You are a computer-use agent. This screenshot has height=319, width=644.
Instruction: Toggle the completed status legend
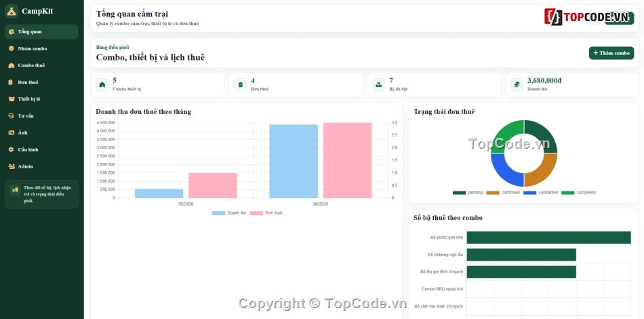tap(578, 192)
